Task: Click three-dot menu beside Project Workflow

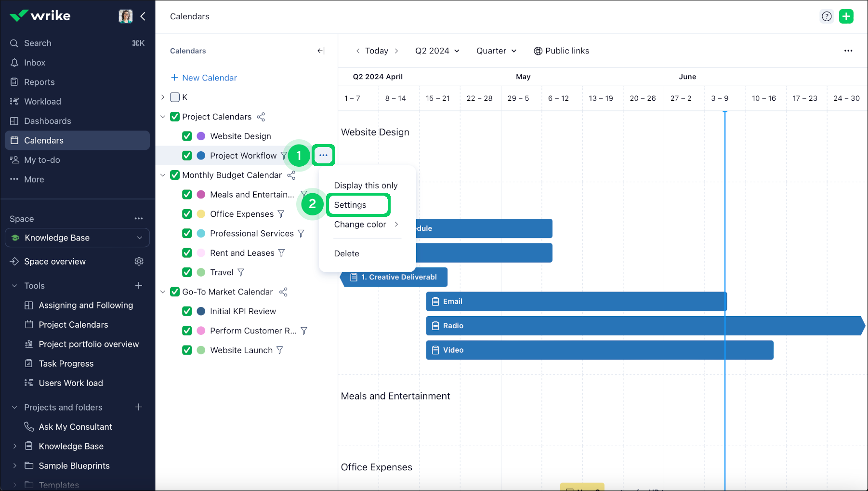Action: click(x=323, y=155)
